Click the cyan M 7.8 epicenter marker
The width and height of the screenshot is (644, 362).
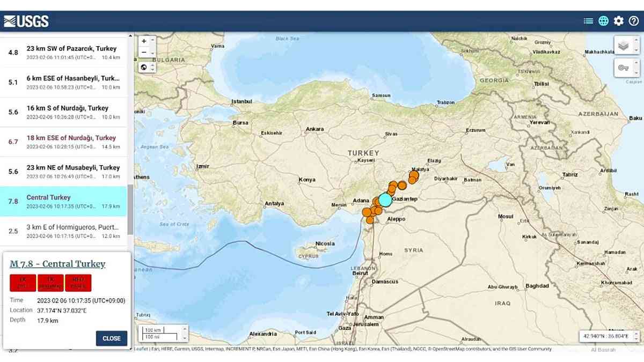[385, 200]
